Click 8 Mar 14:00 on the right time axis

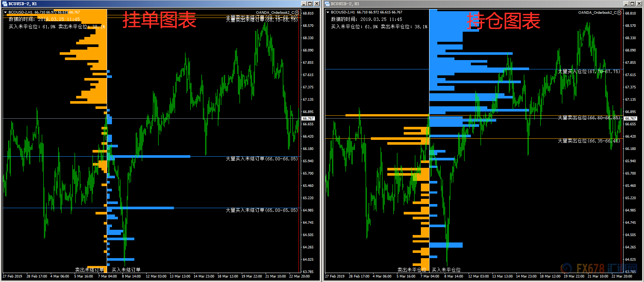coord(454,276)
